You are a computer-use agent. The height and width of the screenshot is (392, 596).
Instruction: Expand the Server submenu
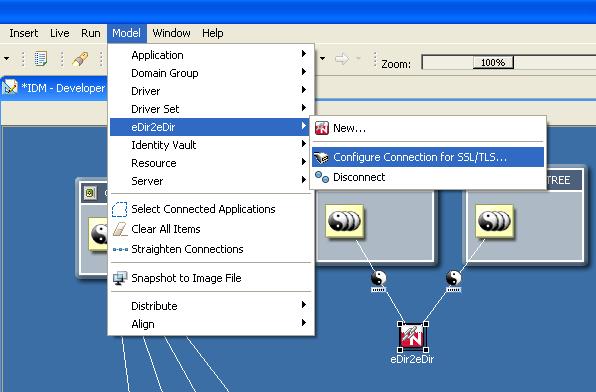[x=211, y=181]
